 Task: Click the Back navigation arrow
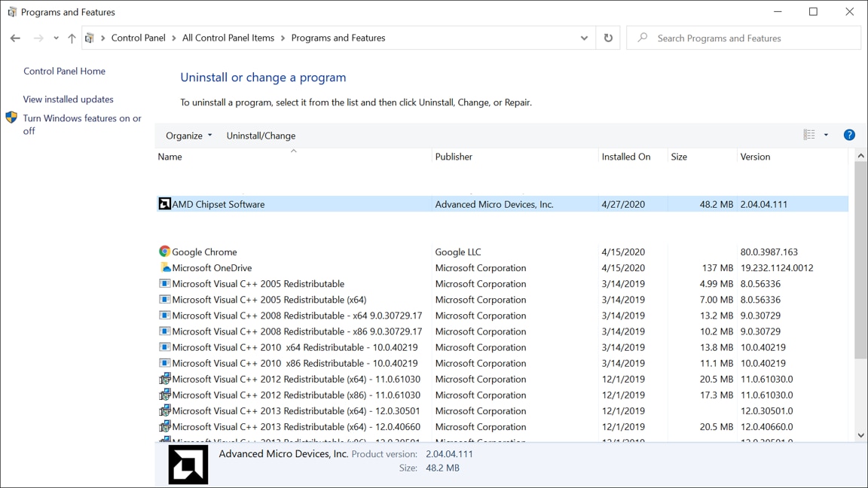click(15, 38)
